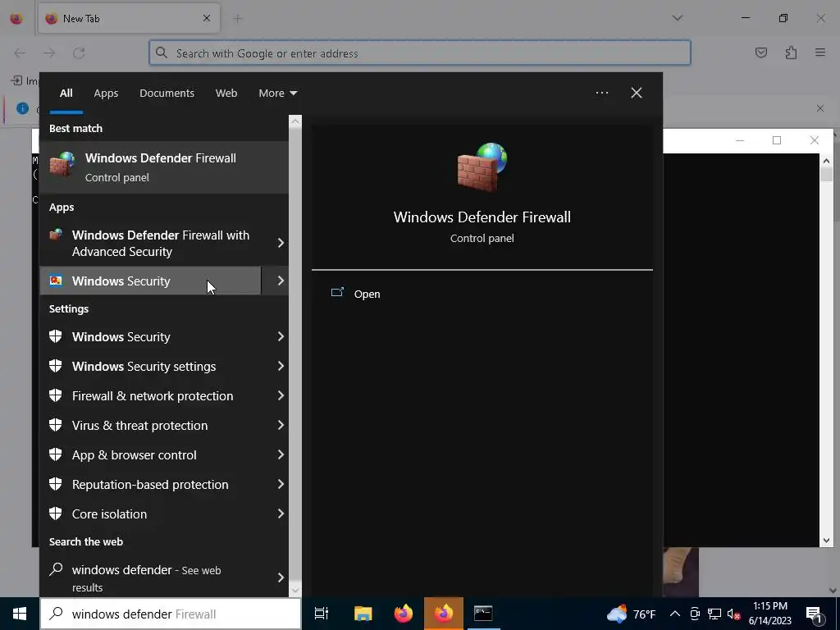Expand Windows Security settings-section arrow
The width and height of the screenshot is (840, 630).
click(281, 336)
